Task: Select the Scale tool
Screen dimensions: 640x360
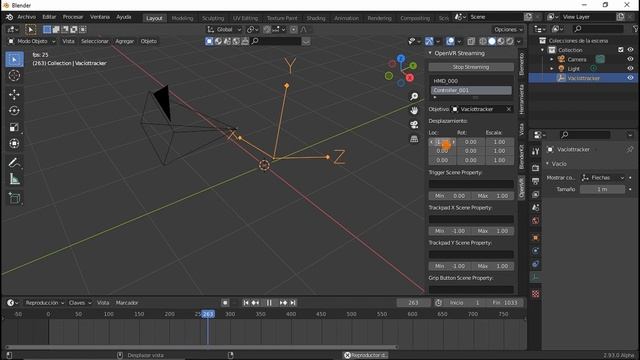Action: pyautogui.click(x=14, y=127)
